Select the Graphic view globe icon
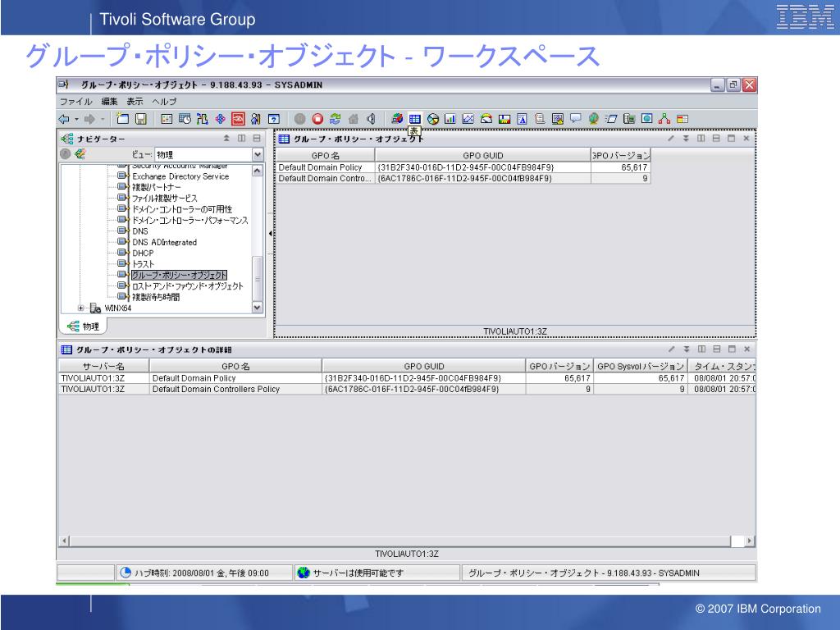840x630 pixels. click(593, 119)
